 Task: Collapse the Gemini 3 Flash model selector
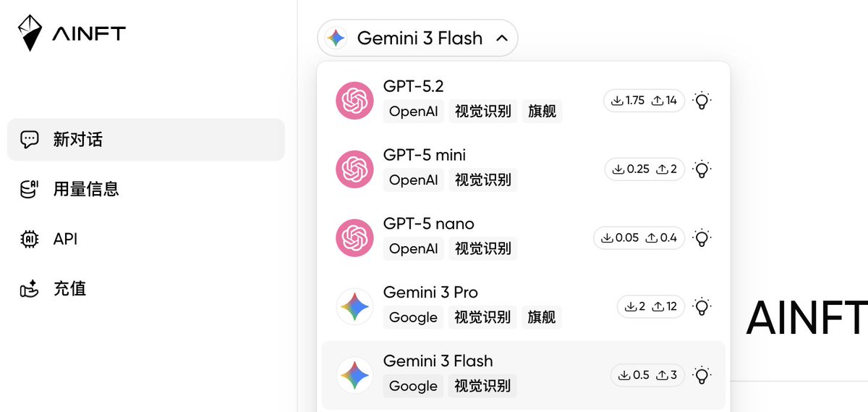point(417,38)
